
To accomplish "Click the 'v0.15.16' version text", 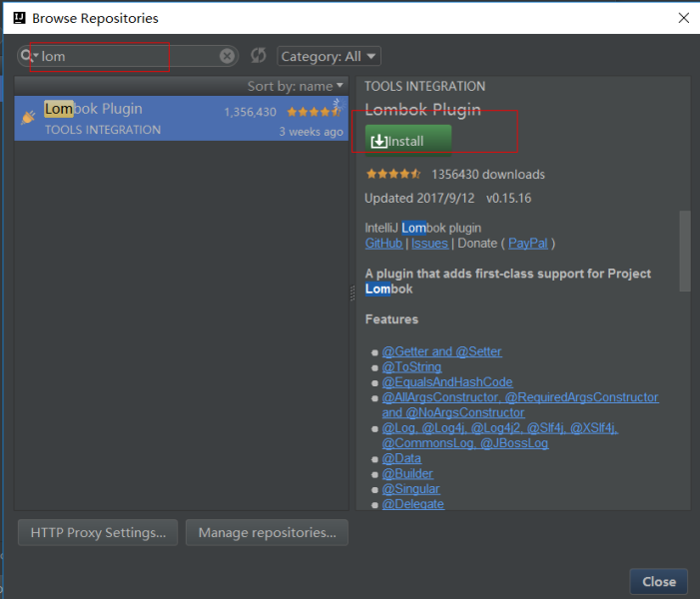I will click(509, 199).
